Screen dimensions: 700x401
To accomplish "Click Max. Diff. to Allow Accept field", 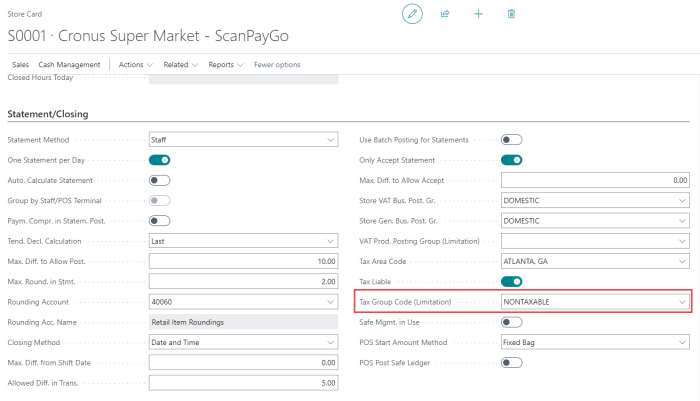I will pyautogui.click(x=595, y=180).
